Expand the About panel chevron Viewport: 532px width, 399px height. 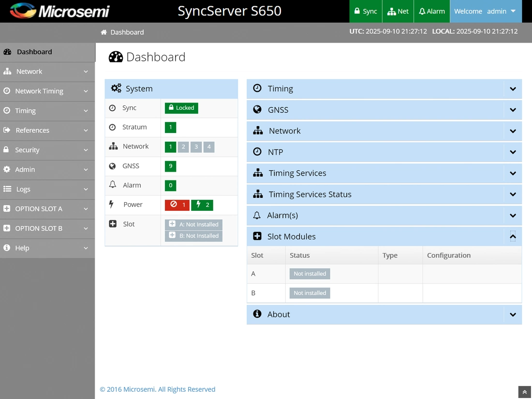tap(513, 314)
